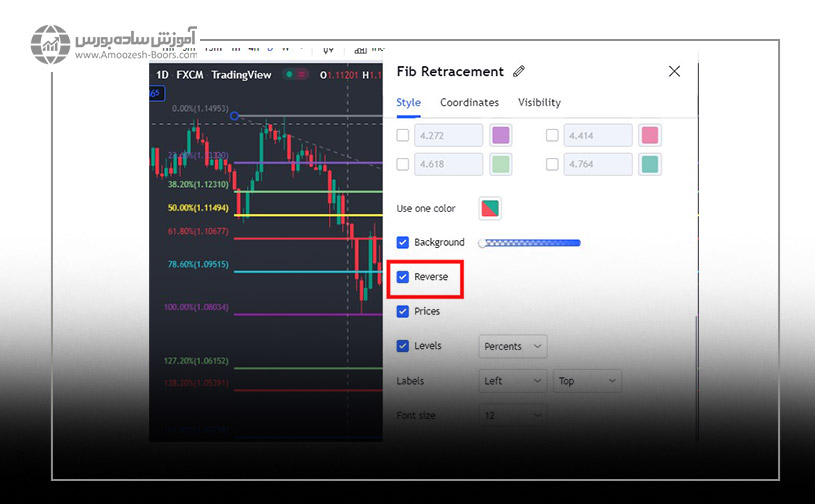Open the Use one color swatch

tap(490, 208)
